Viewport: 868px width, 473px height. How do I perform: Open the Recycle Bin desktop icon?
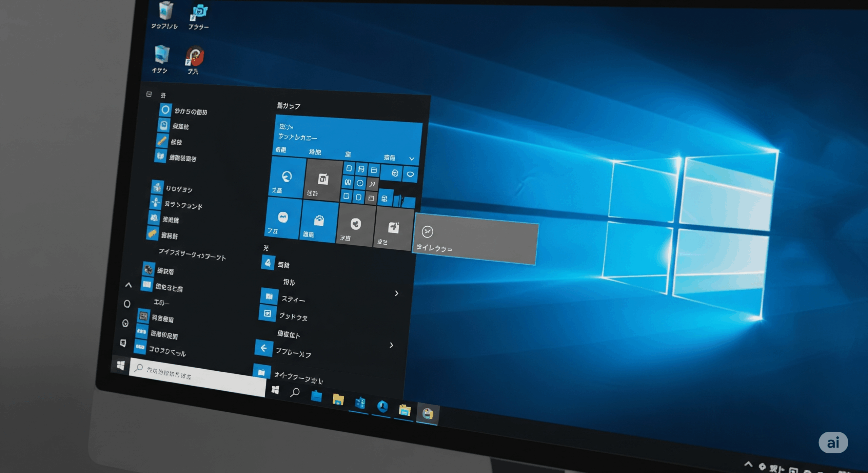point(166,11)
